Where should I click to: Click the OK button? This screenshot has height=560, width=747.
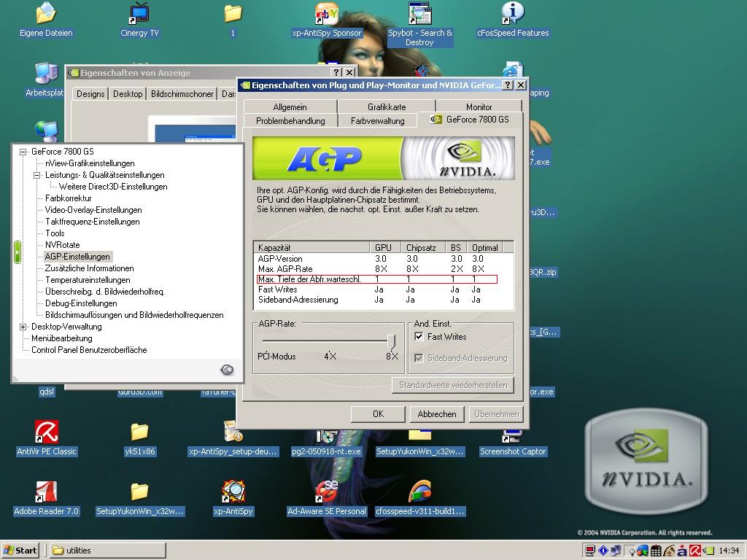[378, 414]
